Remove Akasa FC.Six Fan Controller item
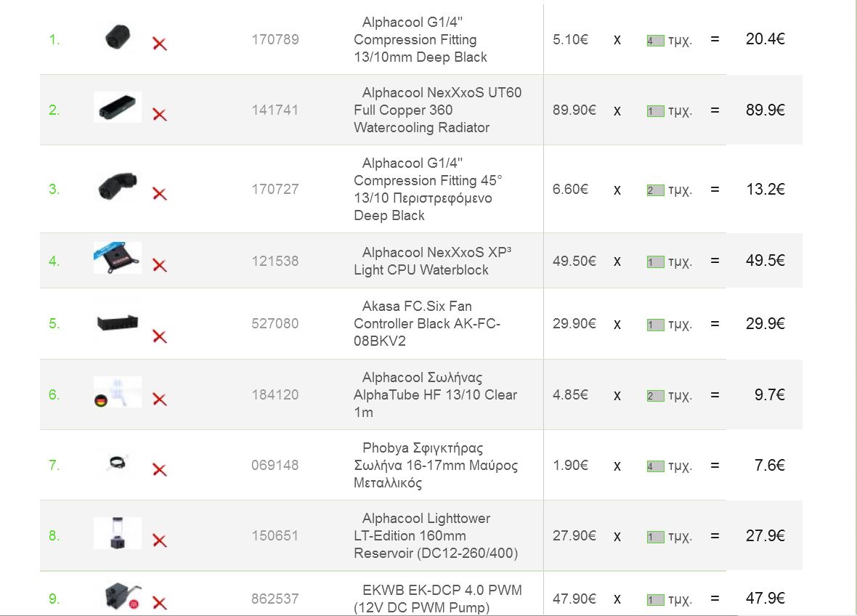Image resolution: width=857 pixels, height=616 pixels. coord(160,336)
